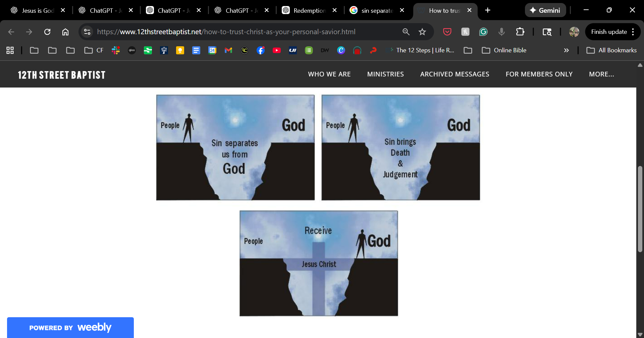Click the Finish update button
644x338 pixels.
pos(609,32)
